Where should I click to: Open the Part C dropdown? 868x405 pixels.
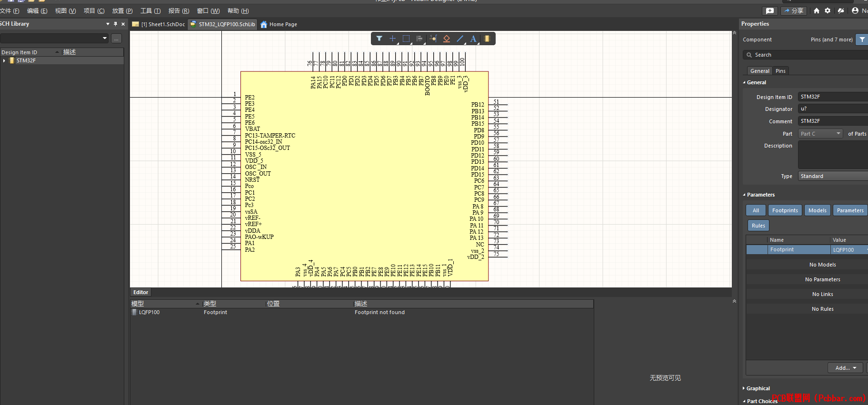point(820,134)
